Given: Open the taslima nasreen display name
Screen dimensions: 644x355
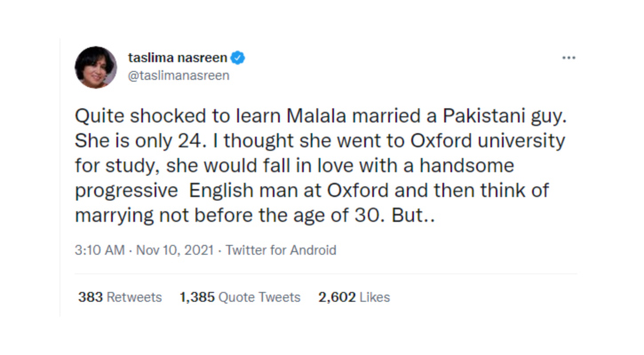Looking at the screenshot, I should (178, 58).
